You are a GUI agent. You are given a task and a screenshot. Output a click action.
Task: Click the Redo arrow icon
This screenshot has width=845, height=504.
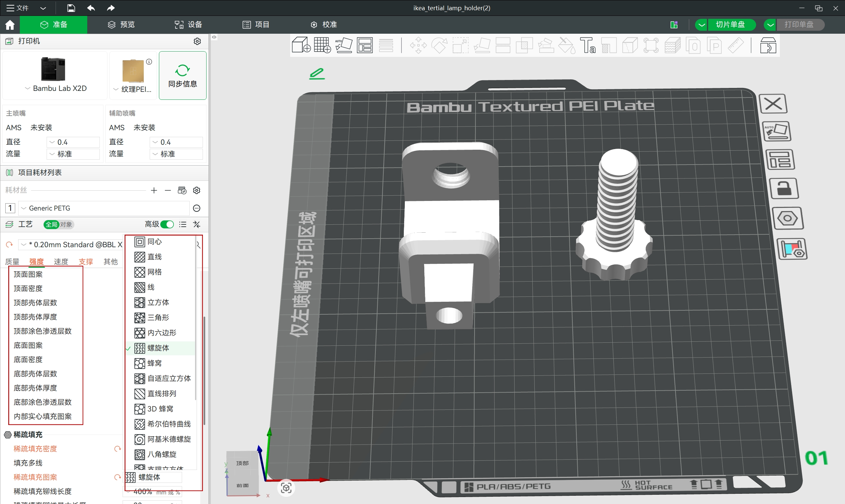coord(111,8)
